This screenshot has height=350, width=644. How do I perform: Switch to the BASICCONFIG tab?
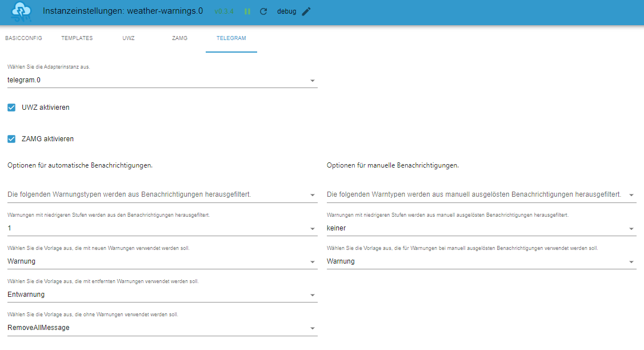(x=23, y=38)
